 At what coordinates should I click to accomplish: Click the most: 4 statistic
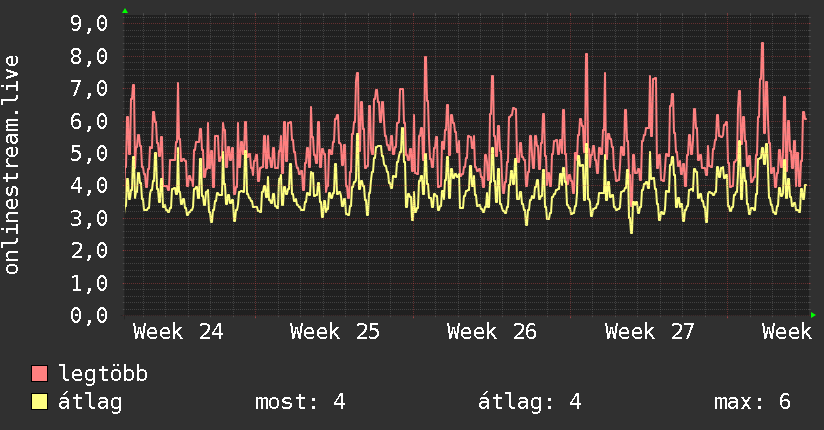click(300, 402)
